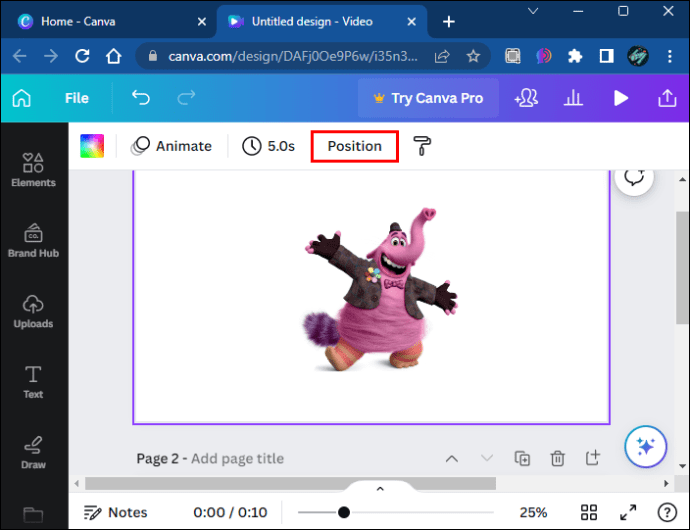Open the Brand Hub panel
This screenshot has height=530, width=690.
(33, 241)
